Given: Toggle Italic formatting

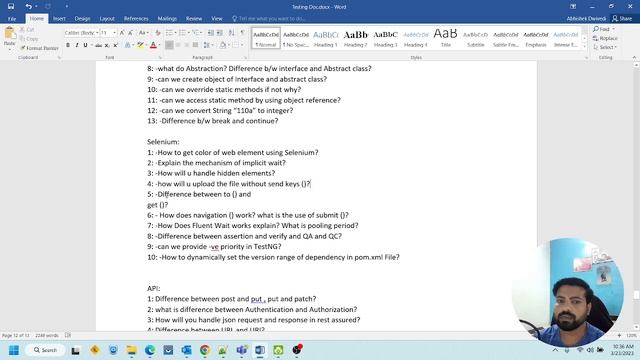Looking at the screenshot, I should click(x=77, y=45).
